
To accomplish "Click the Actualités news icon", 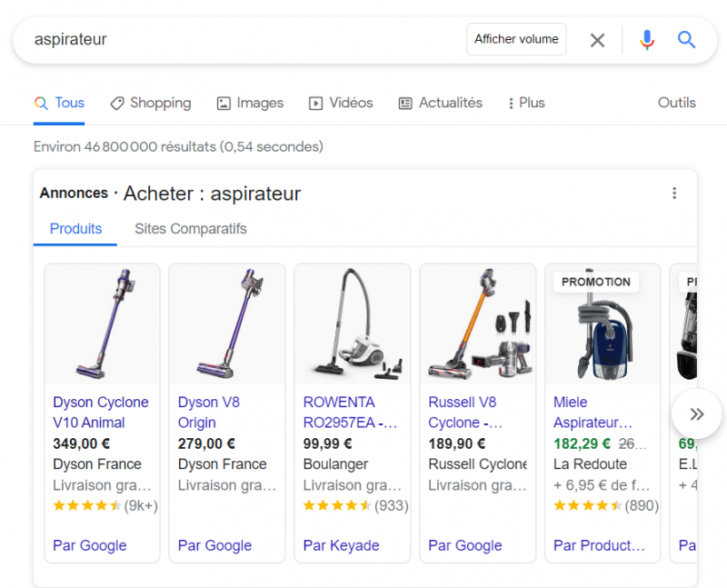I will (404, 103).
